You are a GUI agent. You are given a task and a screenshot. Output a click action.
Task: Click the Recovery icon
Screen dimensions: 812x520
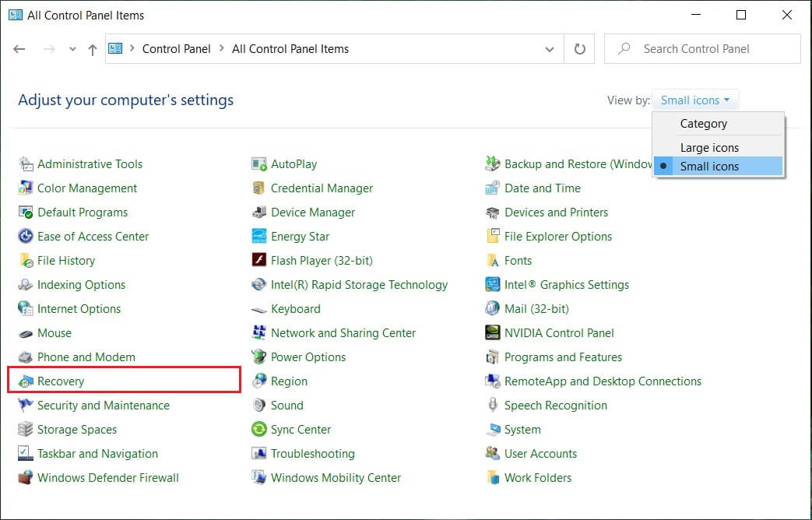(26, 381)
